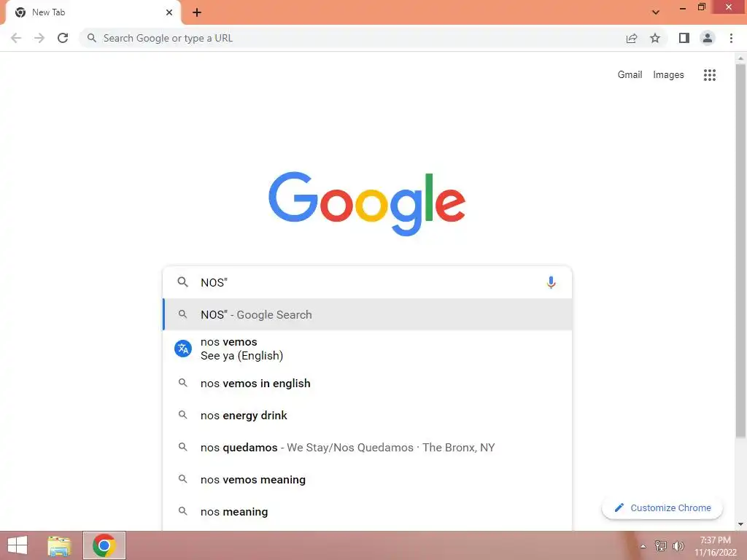Open the Gmail link
Viewport: 747px width, 560px height.
point(630,75)
